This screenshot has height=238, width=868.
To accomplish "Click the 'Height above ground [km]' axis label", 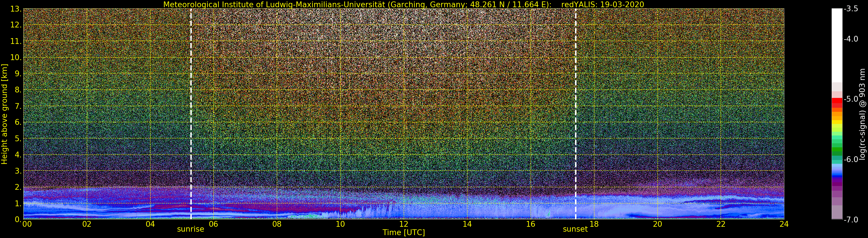I will [x=4, y=114].
